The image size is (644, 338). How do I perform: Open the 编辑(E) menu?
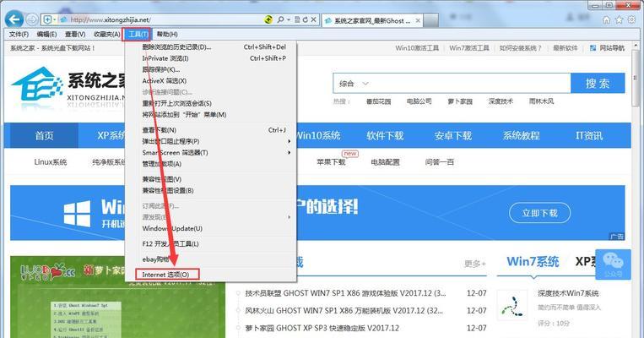(46, 34)
